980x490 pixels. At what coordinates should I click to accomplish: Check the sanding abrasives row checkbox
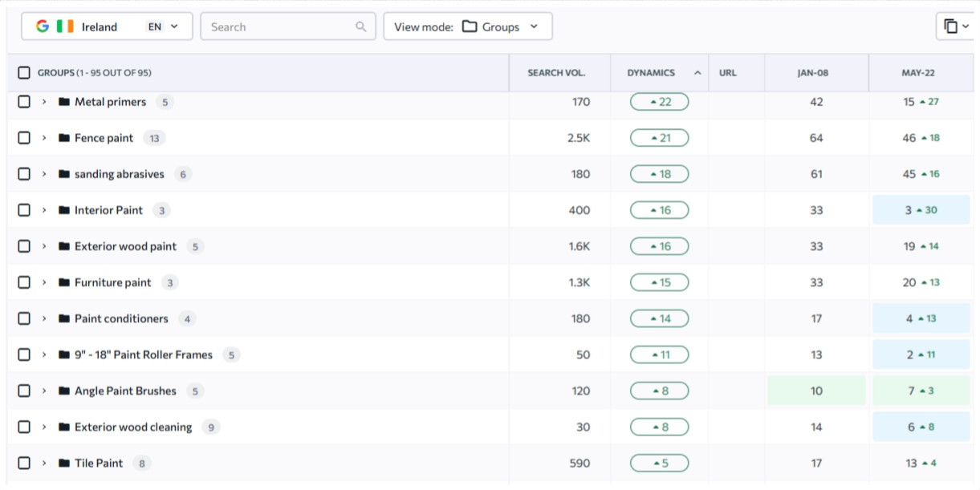24,174
